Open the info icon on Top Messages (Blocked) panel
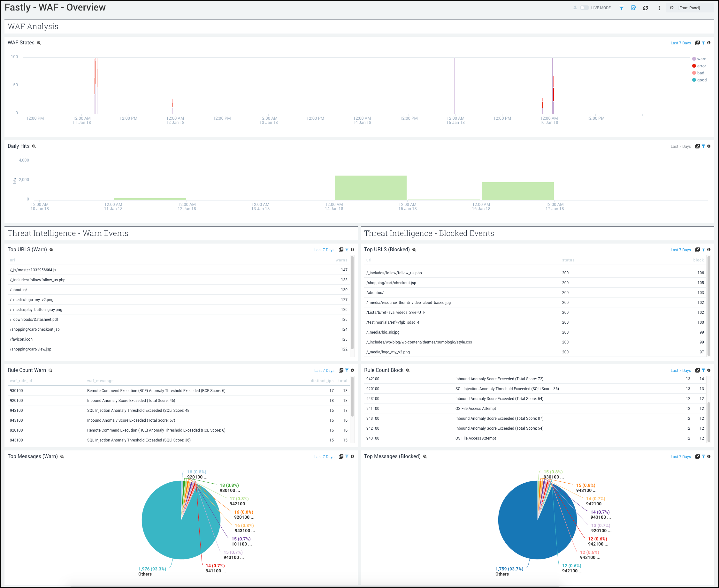The image size is (719, 588). 709,456
